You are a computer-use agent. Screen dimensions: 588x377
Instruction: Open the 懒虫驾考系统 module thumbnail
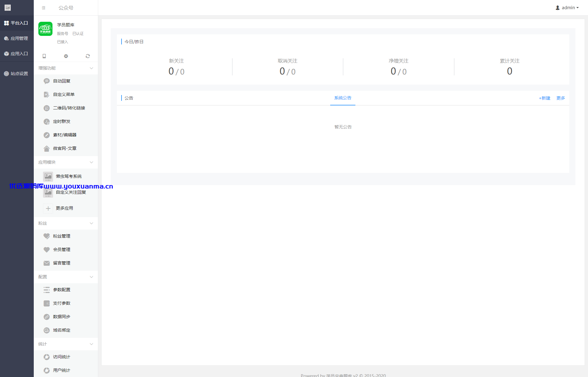tap(48, 177)
